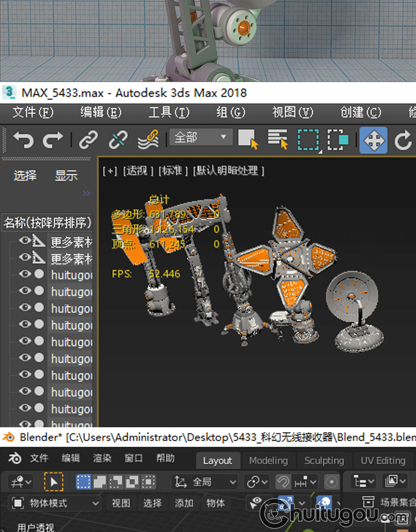Activate the Select and Link chain tool
The width and height of the screenshot is (416, 532).
click(89, 140)
